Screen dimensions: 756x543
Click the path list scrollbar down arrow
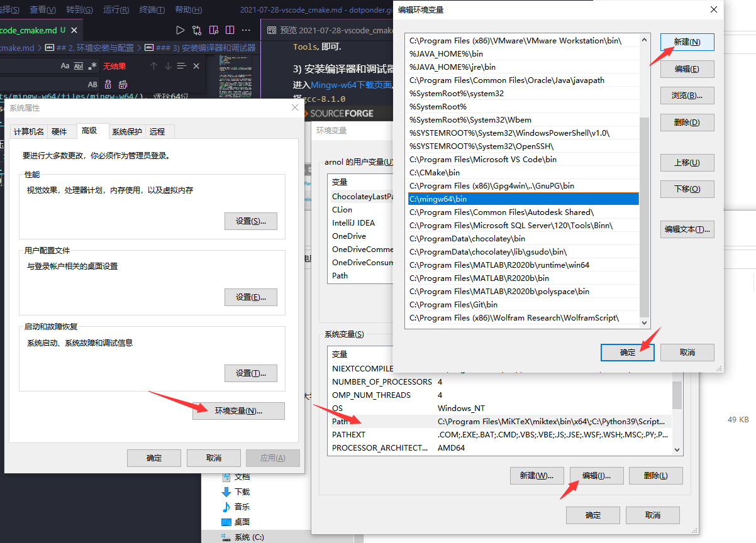[x=645, y=322]
